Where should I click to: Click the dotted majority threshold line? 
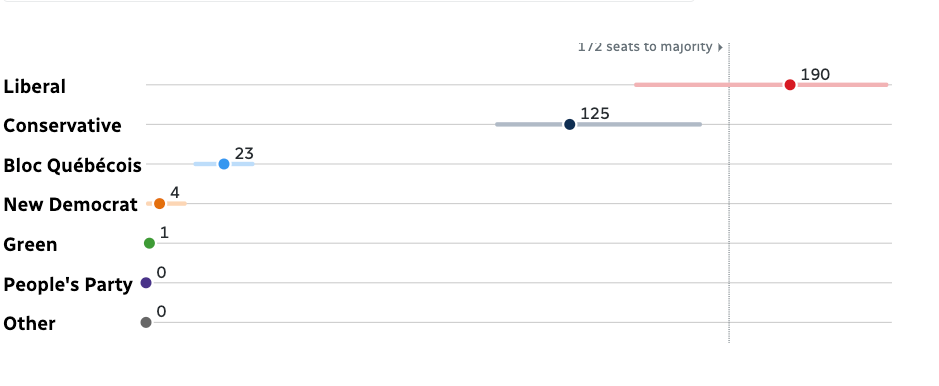coord(729,193)
